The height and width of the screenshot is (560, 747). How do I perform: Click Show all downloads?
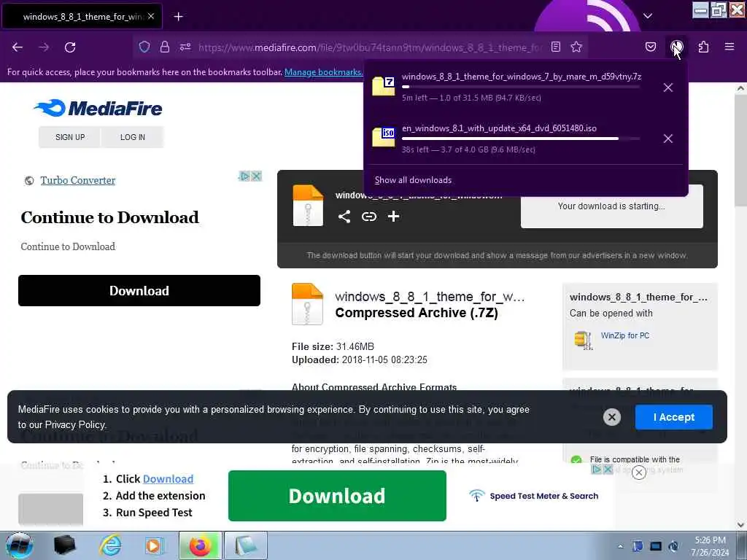tap(413, 180)
